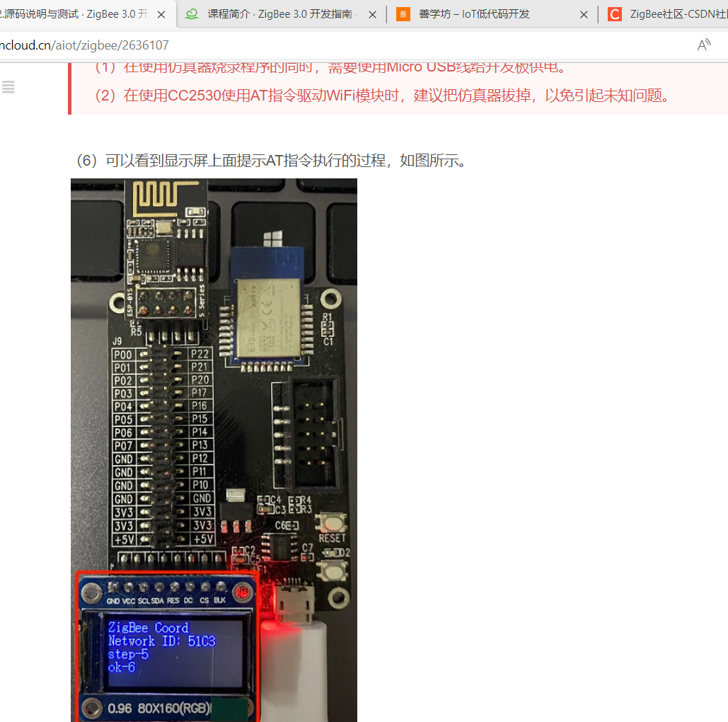The height and width of the screenshot is (722, 728).
Task: Open the sidebar menu hamburger icon
Action: (x=8, y=87)
